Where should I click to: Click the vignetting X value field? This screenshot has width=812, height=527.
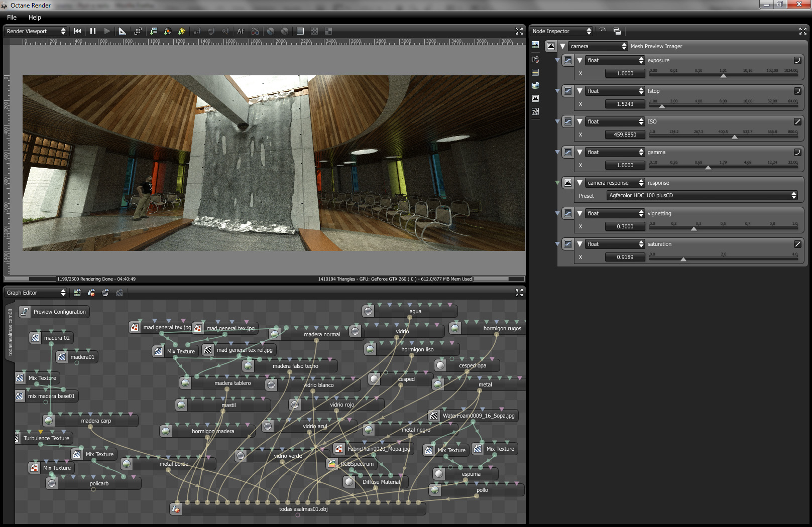tap(625, 226)
